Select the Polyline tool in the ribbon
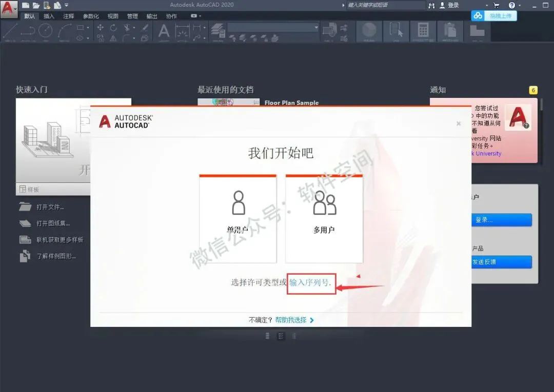 [x=27, y=31]
